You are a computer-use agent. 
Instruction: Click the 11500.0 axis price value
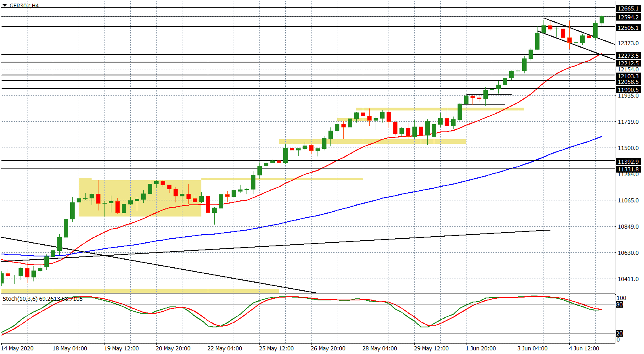click(x=628, y=148)
